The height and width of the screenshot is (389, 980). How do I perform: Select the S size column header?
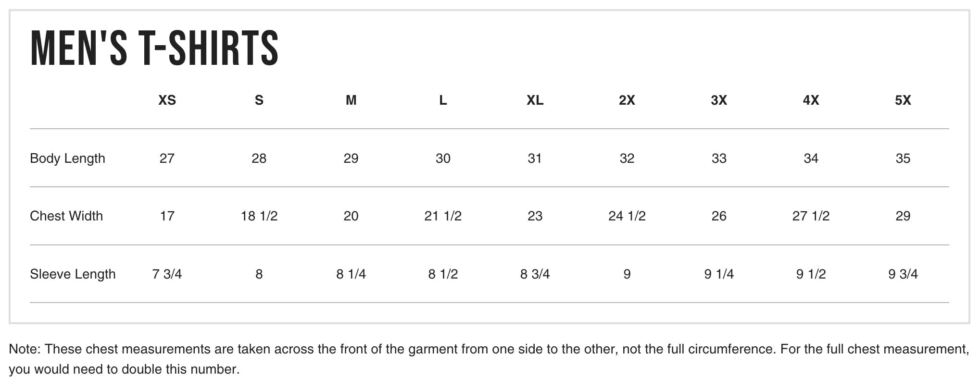tap(259, 100)
